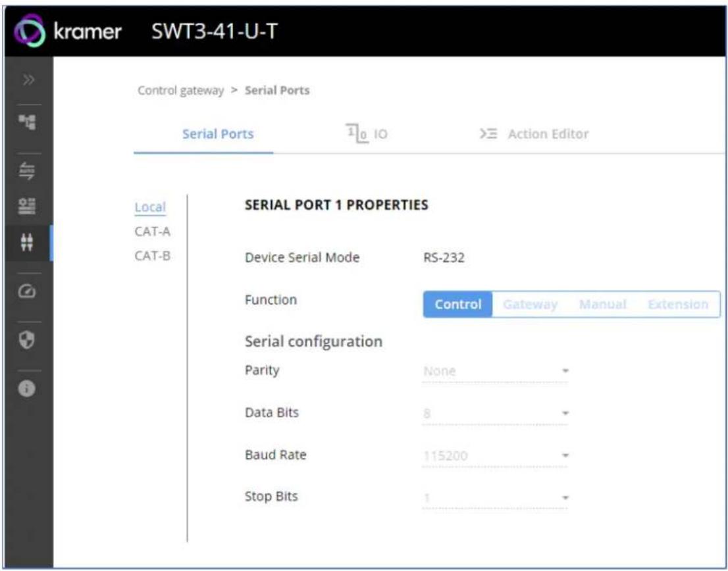The image size is (728, 571).
Task: Open the info about icon in sidebar
Action: [27, 389]
